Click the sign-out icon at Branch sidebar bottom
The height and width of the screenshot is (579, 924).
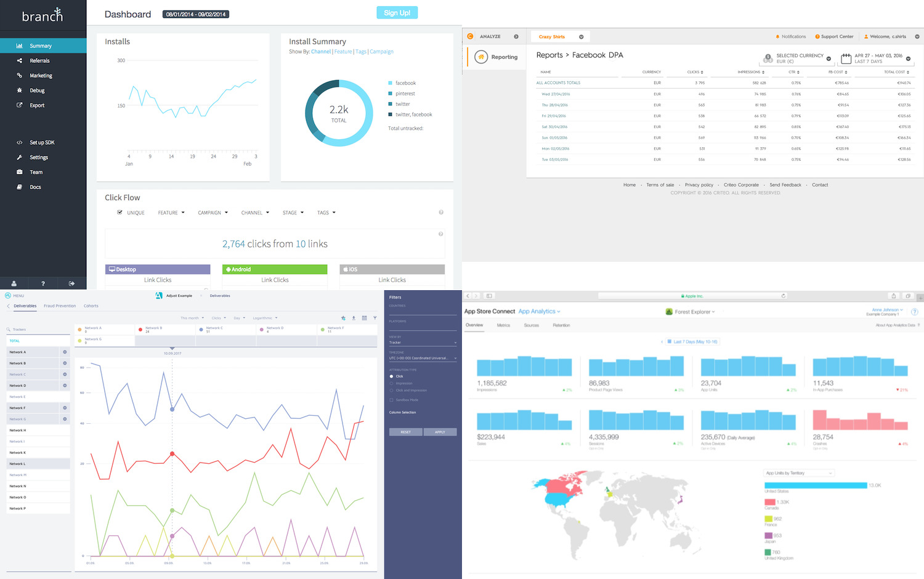click(71, 283)
